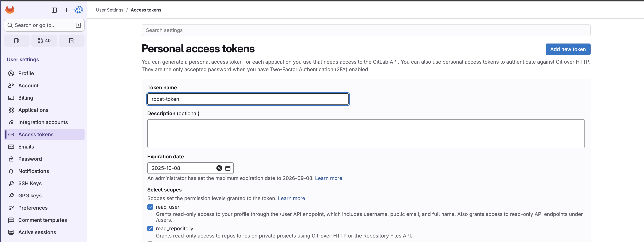Click the Search settings box
The height and width of the screenshot is (242, 644).
pos(366,30)
